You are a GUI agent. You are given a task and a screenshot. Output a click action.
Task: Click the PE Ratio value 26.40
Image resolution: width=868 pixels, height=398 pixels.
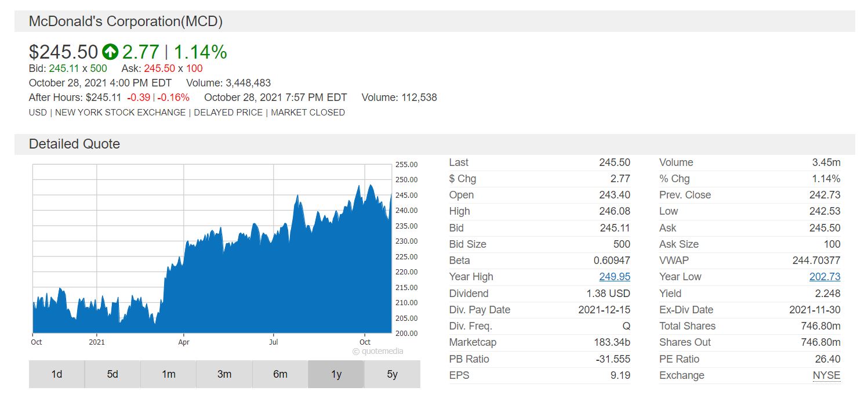coord(827,359)
